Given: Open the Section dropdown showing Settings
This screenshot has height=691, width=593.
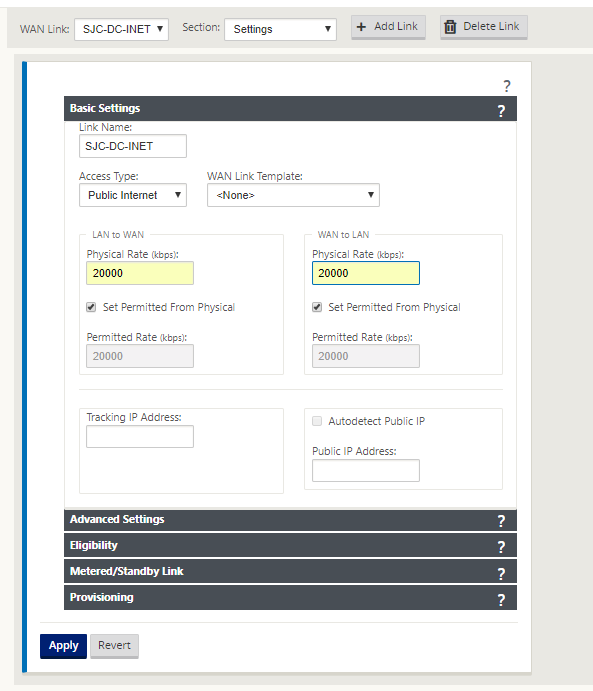Looking at the screenshot, I should coord(280,29).
